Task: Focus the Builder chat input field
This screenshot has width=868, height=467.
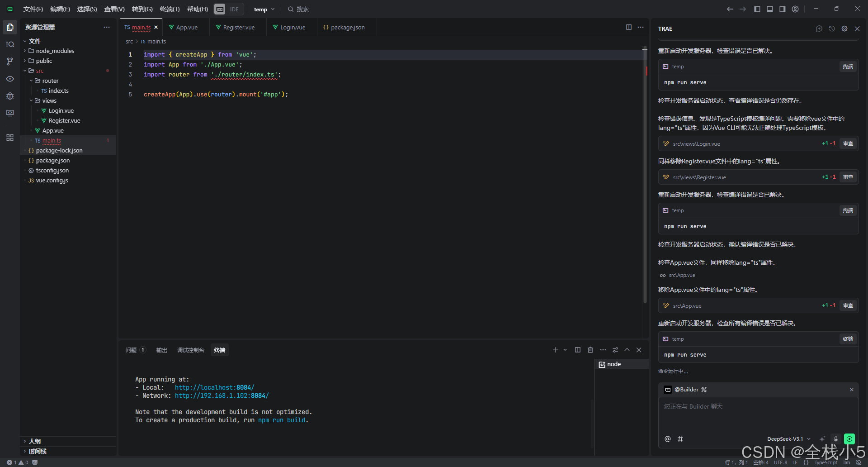Action: coord(758,414)
